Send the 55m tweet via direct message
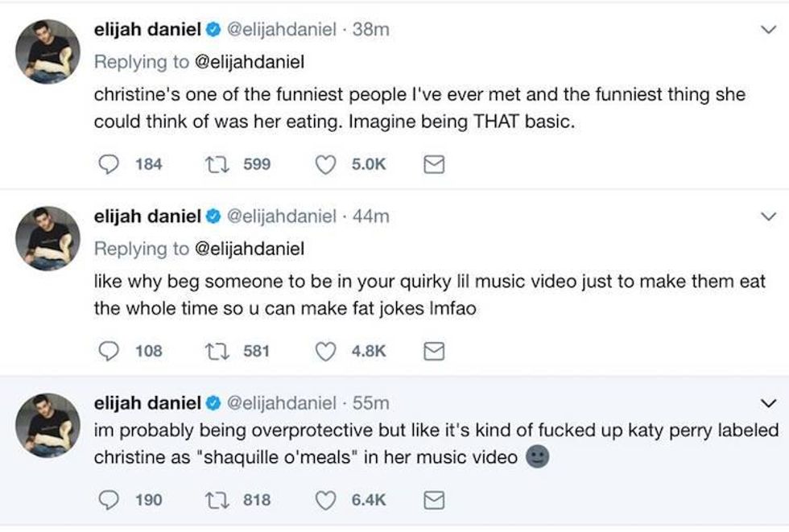Screen dimensions: 789x532 click(x=434, y=500)
